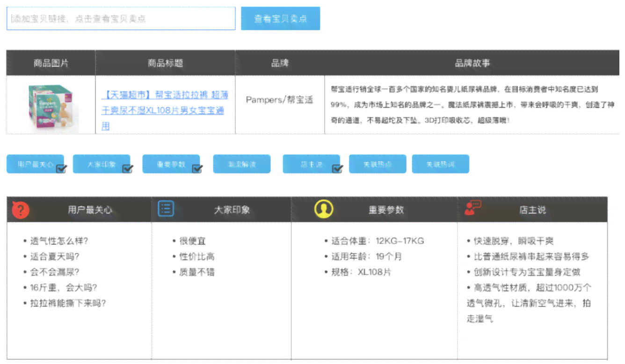This screenshot has height=364, width=625.
Task: Click the 质量不错 impression item
Action: pyautogui.click(x=197, y=272)
